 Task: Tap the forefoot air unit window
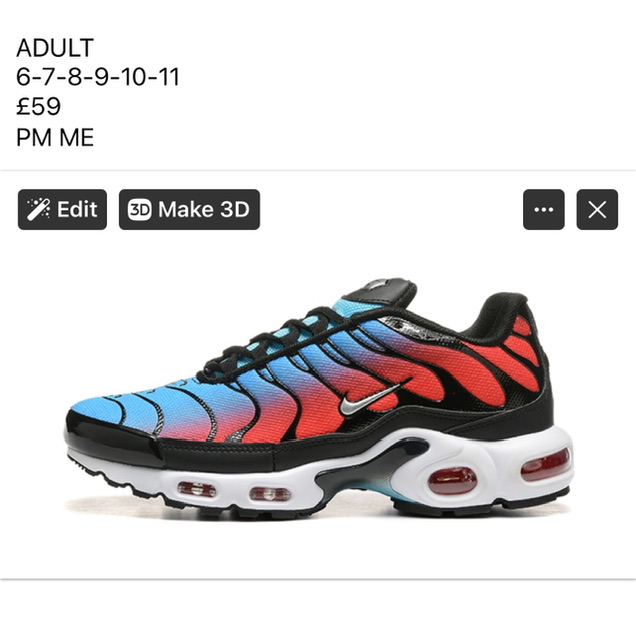click(x=197, y=489)
